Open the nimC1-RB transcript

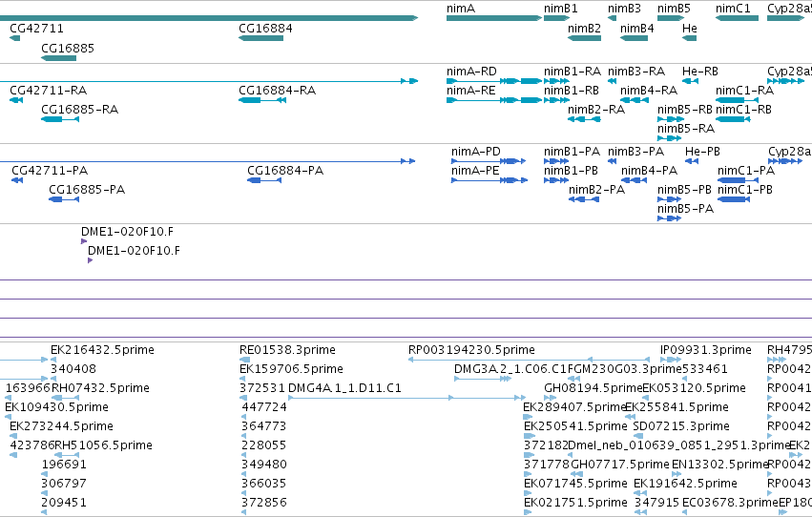(x=733, y=119)
